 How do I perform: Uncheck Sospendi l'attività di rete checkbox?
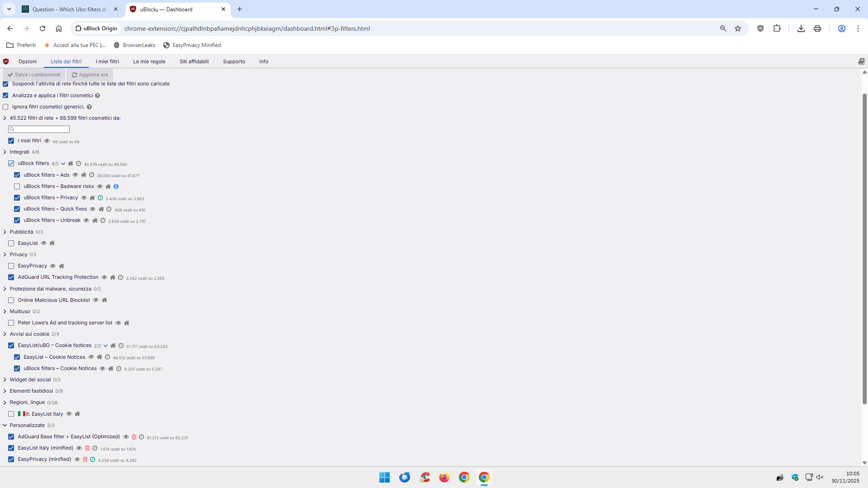pyautogui.click(x=5, y=84)
